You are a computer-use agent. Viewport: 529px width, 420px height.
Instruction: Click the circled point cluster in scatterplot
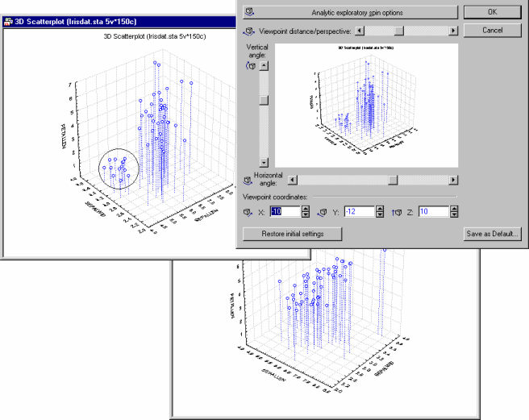point(119,168)
